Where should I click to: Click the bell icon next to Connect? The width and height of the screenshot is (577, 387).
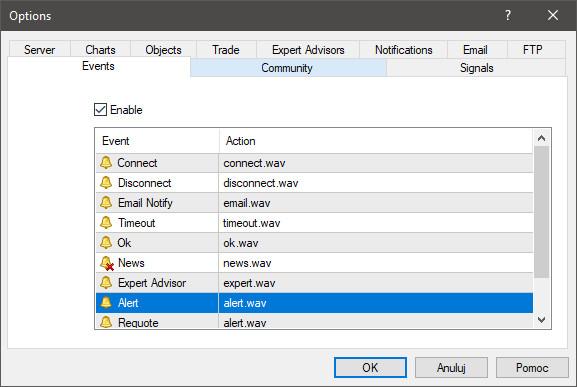(x=106, y=163)
